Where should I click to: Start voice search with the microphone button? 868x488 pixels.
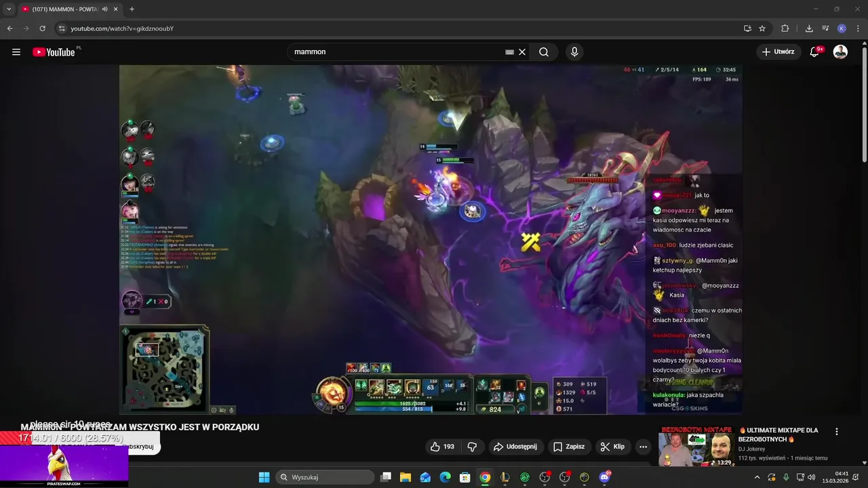pos(574,52)
